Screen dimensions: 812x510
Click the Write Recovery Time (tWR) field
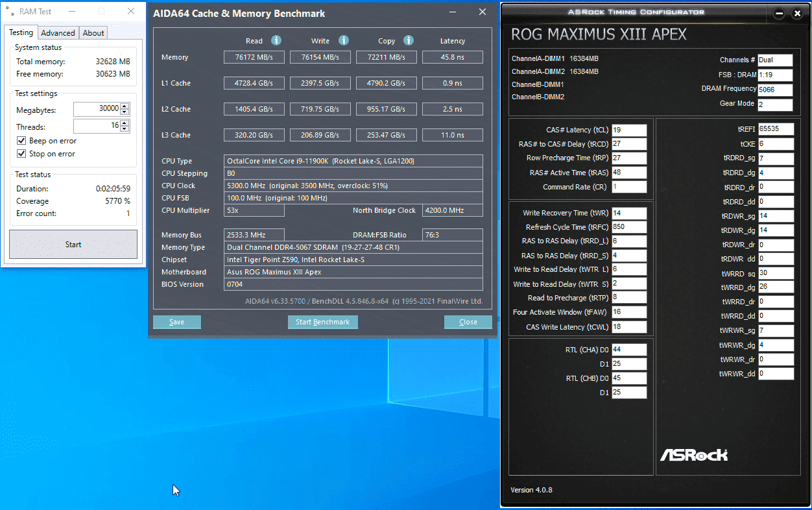(629, 213)
